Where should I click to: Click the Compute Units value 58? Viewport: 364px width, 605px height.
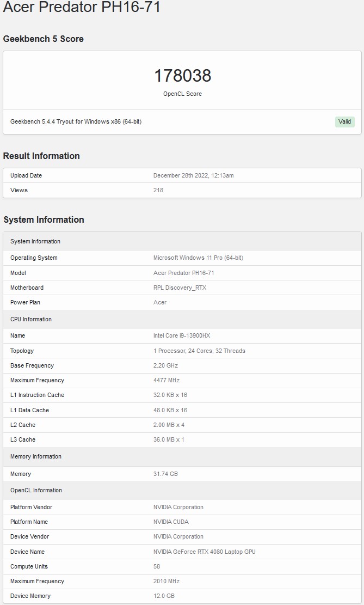[x=157, y=566]
